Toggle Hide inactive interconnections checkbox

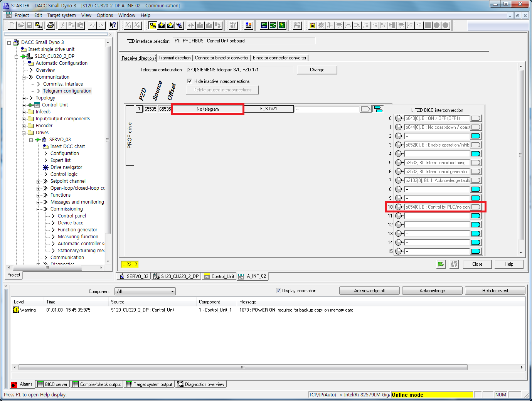[190, 81]
